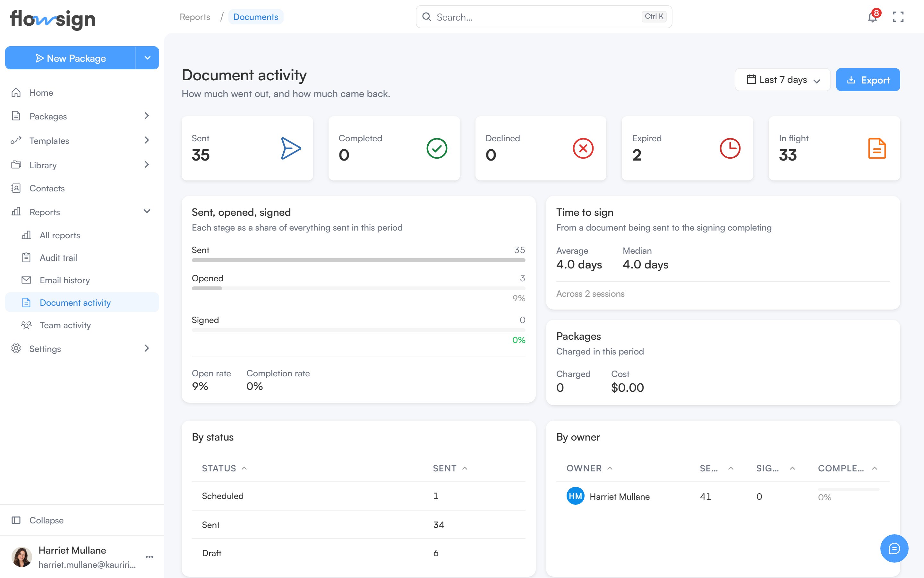Image resolution: width=924 pixels, height=578 pixels.
Task: Click the Contacts address book icon
Action: point(16,188)
